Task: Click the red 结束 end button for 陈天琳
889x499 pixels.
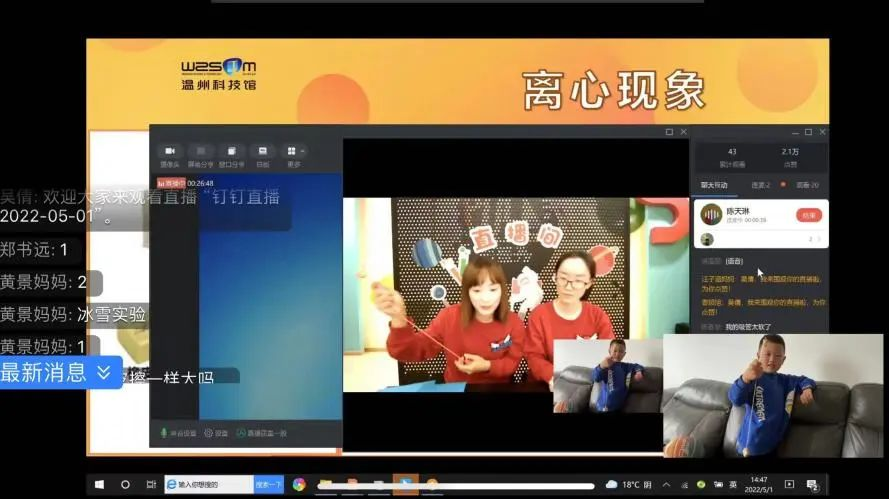Action: coord(808,215)
